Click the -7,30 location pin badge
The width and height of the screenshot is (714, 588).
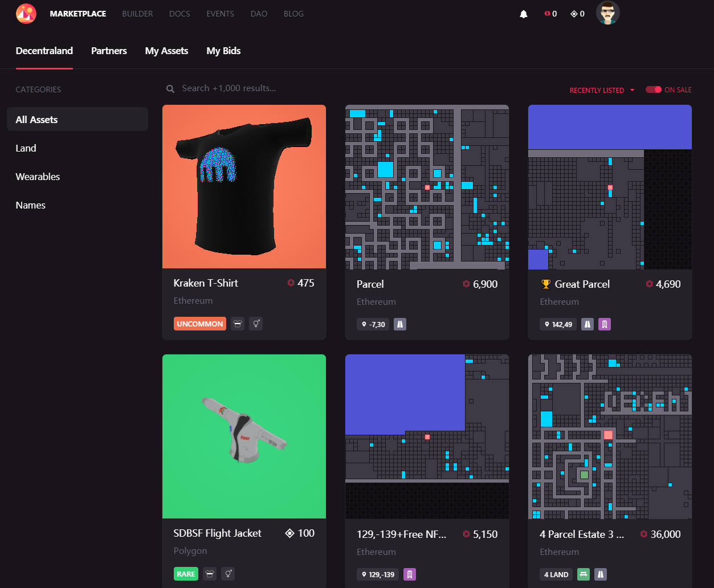coord(374,325)
